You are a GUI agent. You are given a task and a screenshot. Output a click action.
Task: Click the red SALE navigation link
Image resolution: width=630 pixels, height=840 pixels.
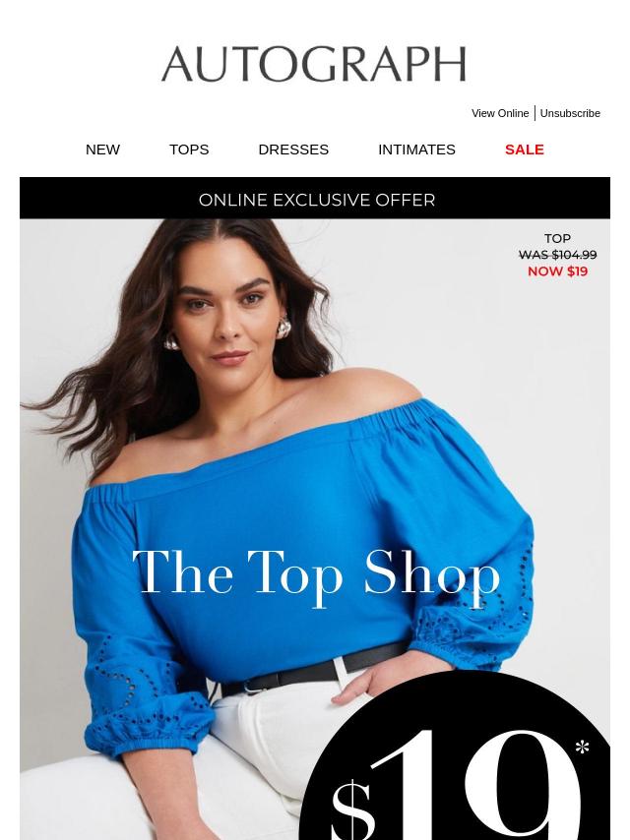tap(525, 150)
